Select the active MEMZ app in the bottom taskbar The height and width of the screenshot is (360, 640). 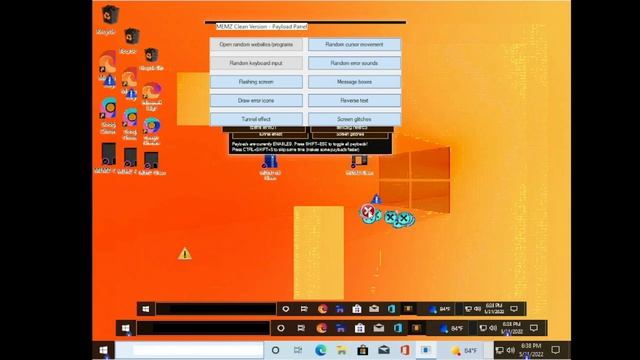point(426,350)
